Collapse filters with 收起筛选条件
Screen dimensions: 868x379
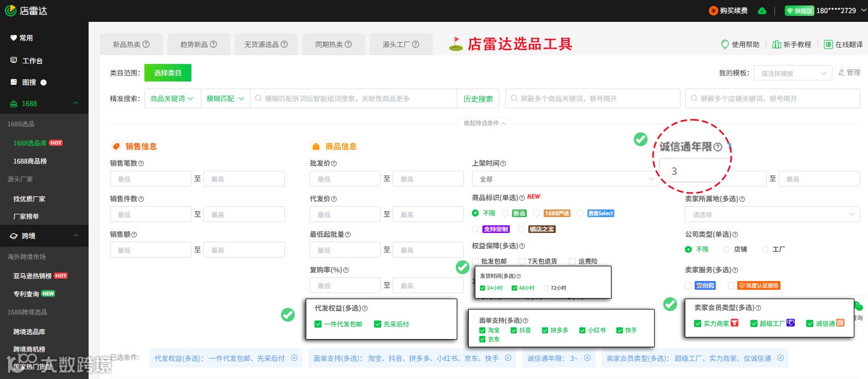click(485, 123)
